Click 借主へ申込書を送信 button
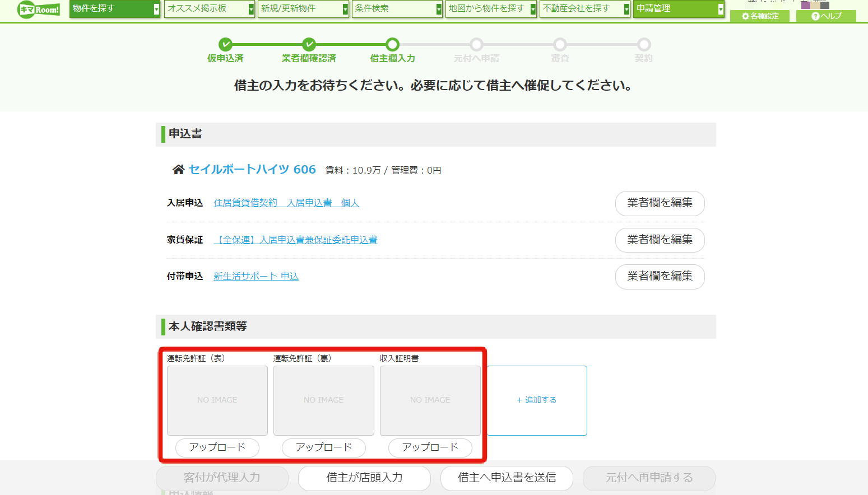The height and width of the screenshot is (495, 868). point(507,478)
